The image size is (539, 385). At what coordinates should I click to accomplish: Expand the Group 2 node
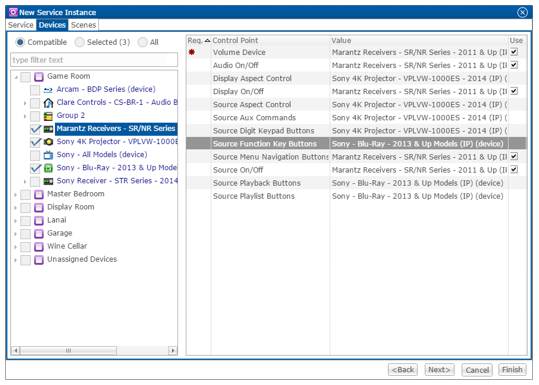pyautogui.click(x=25, y=116)
